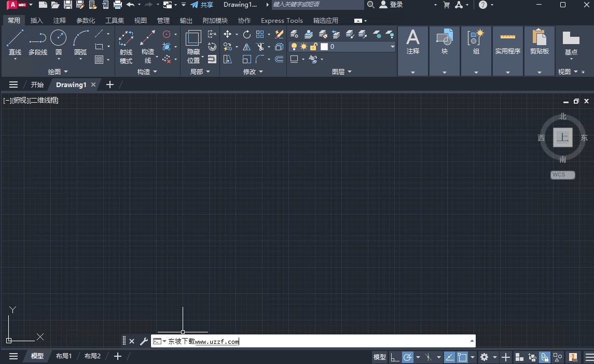Click the Undo arrow icon
This screenshot has width=594, height=364.
pos(130,5)
